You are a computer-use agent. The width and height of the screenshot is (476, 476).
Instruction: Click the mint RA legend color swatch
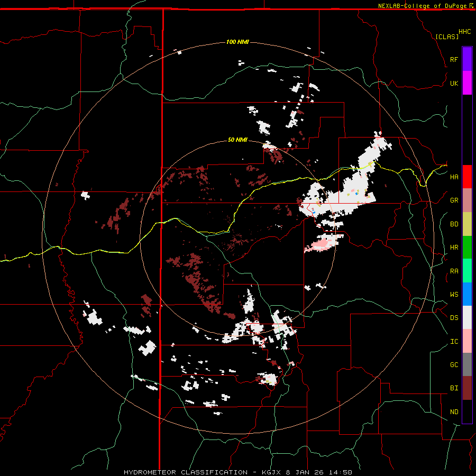467,271
